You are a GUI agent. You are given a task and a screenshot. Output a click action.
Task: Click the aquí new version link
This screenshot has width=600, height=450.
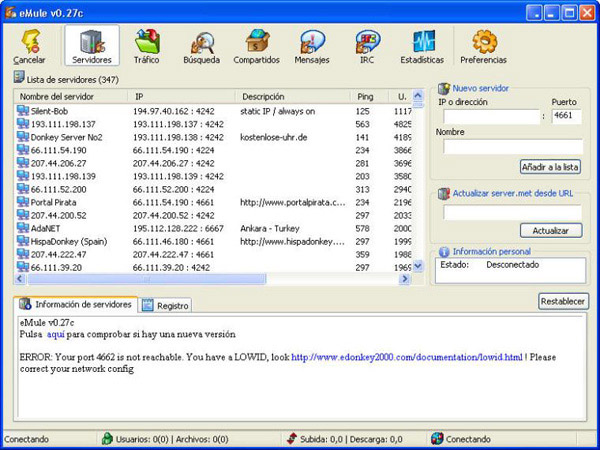click(55, 334)
